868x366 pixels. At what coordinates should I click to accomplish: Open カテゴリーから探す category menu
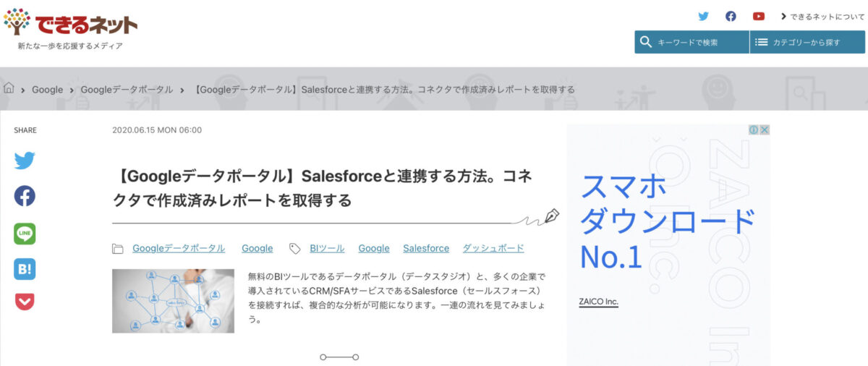pos(807,42)
